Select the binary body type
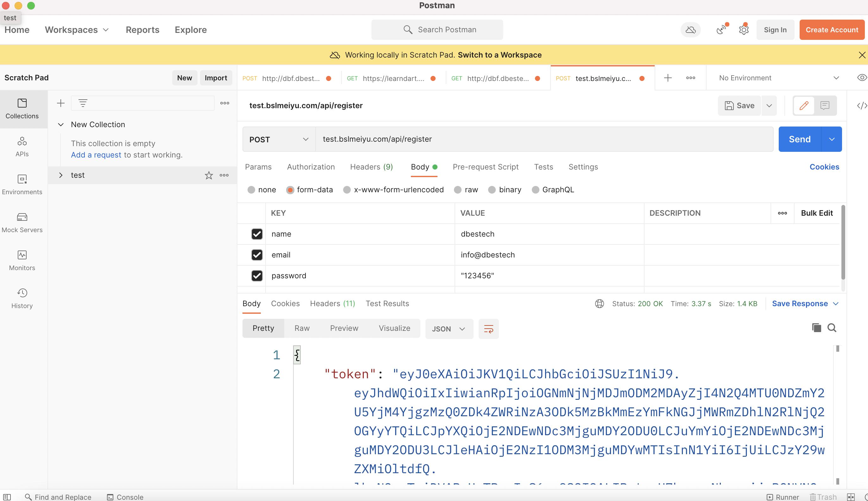Viewport: 868px width, 501px height. click(x=492, y=189)
